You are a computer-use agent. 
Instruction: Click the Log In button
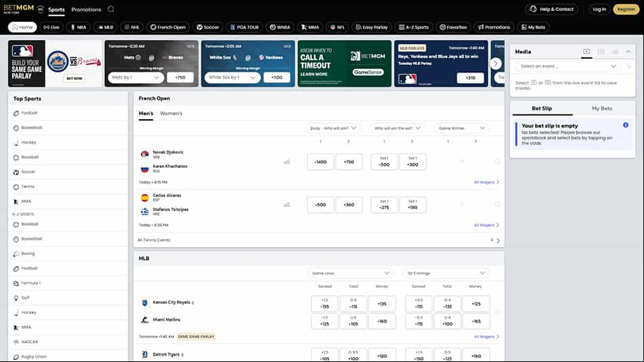tap(599, 9)
